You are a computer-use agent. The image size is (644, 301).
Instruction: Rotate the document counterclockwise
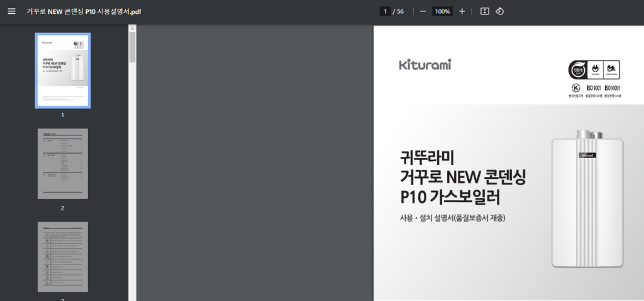(x=499, y=11)
